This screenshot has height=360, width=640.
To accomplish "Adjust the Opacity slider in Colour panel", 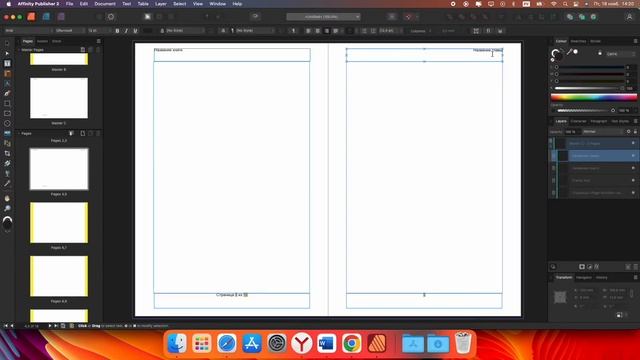I will pyautogui.click(x=586, y=110).
